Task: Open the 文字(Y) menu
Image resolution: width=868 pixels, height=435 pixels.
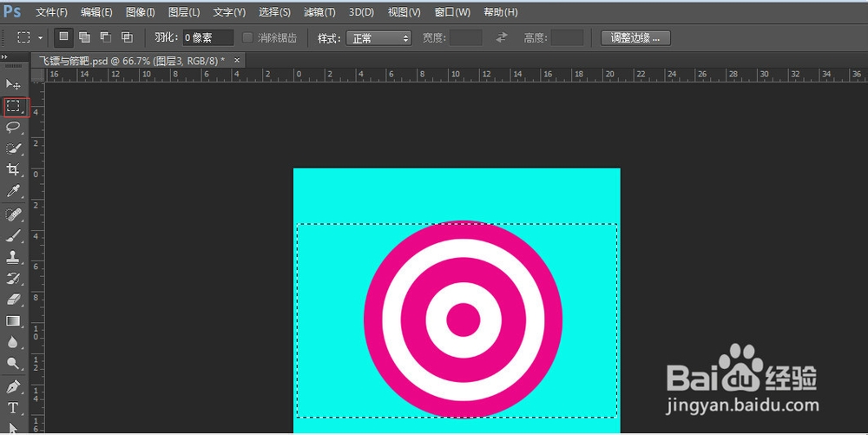Action: (x=229, y=12)
